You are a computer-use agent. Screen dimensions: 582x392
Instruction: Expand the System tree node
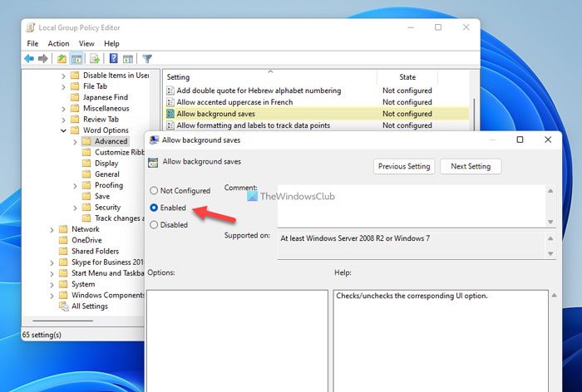pos(52,285)
